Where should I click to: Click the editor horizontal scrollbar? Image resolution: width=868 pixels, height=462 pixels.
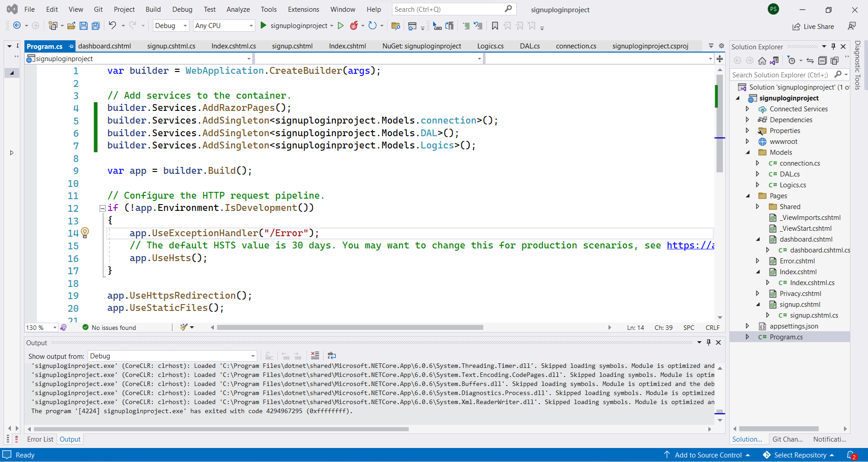pyautogui.click(x=349, y=328)
